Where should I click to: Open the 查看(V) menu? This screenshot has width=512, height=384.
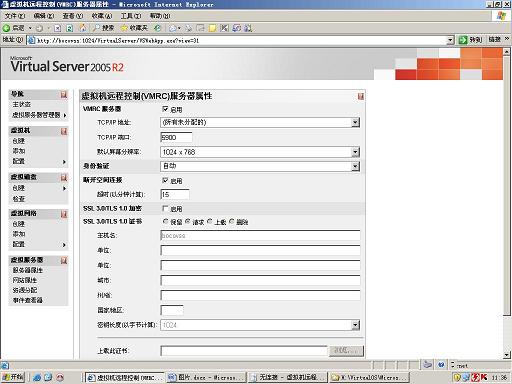coord(73,16)
